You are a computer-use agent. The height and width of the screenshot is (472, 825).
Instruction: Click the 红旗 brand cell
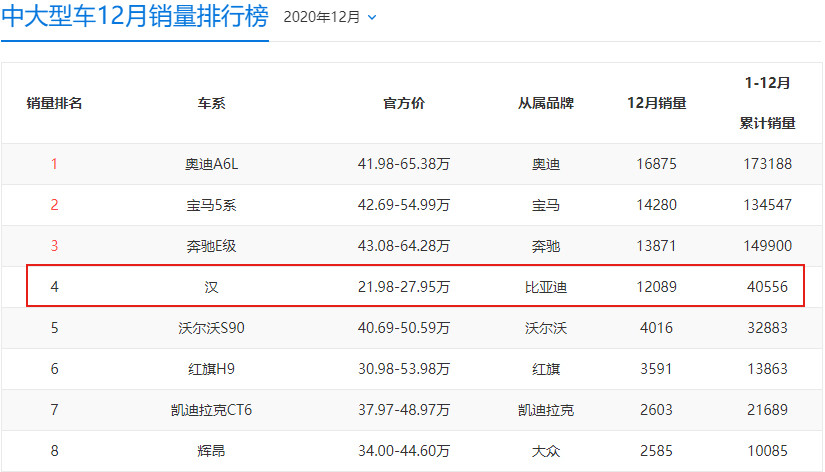click(546, 369)
